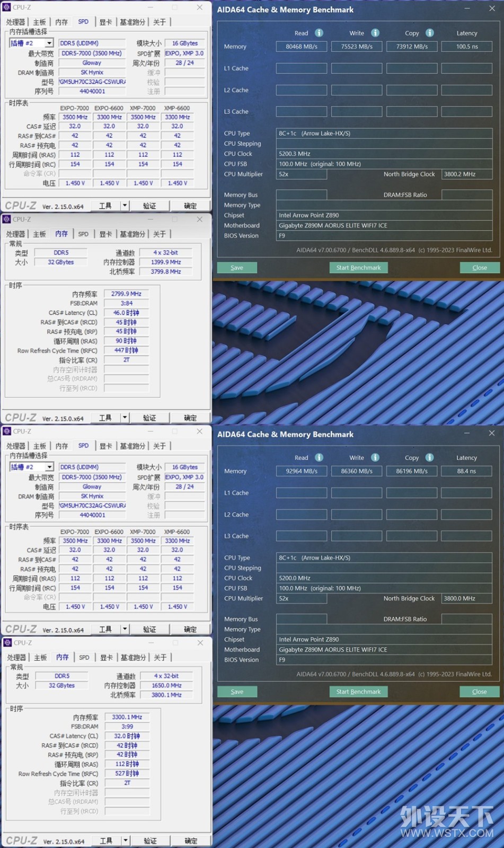This screenshot has height=848, width=504.
Task: Click CPU-Z title icon of the 3300.1 MHz memory window
Action: 7,643
